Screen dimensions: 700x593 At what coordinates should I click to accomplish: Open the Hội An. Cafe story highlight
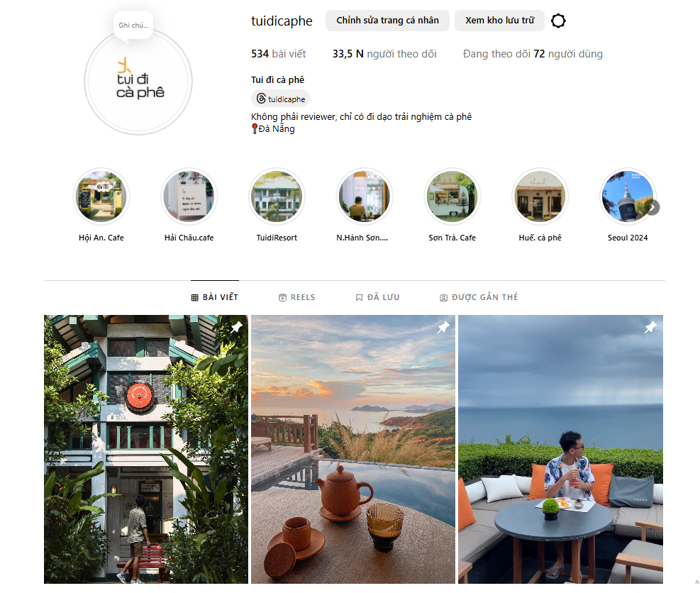click(x=101, y=196)
